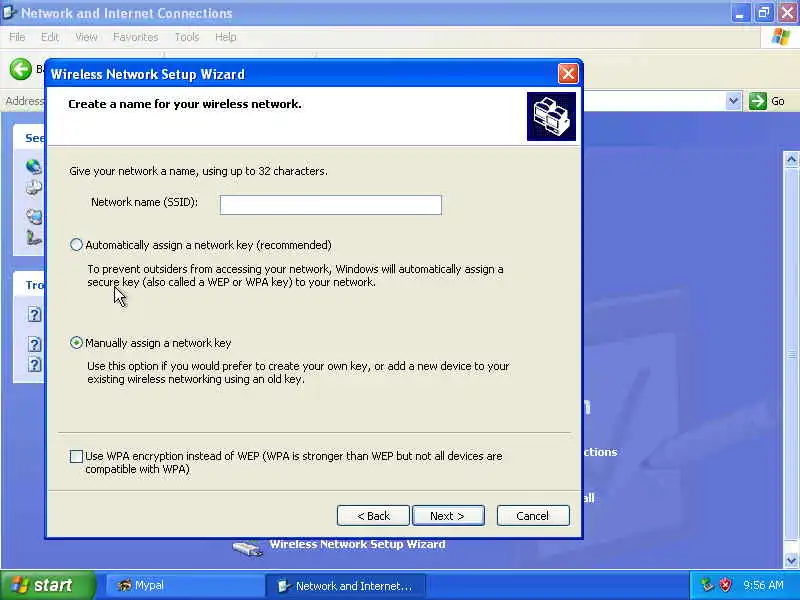Screen dimensions: 800x600
Task: Close the Wireless Network Setup Wizard dialog
Action: (568, 74)
